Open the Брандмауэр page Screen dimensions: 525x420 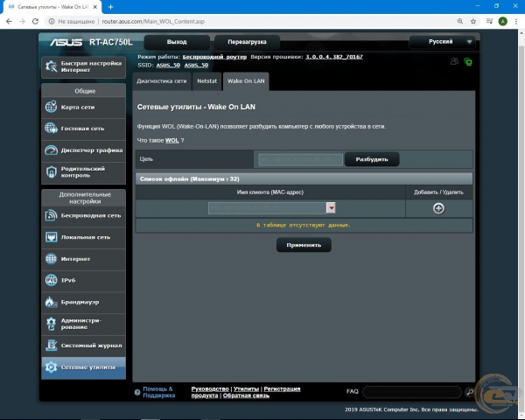pyautogui.click(x=83, y=302)
